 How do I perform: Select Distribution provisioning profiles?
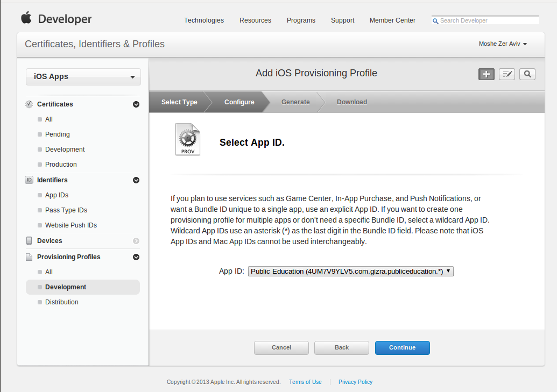pos(62,302)
